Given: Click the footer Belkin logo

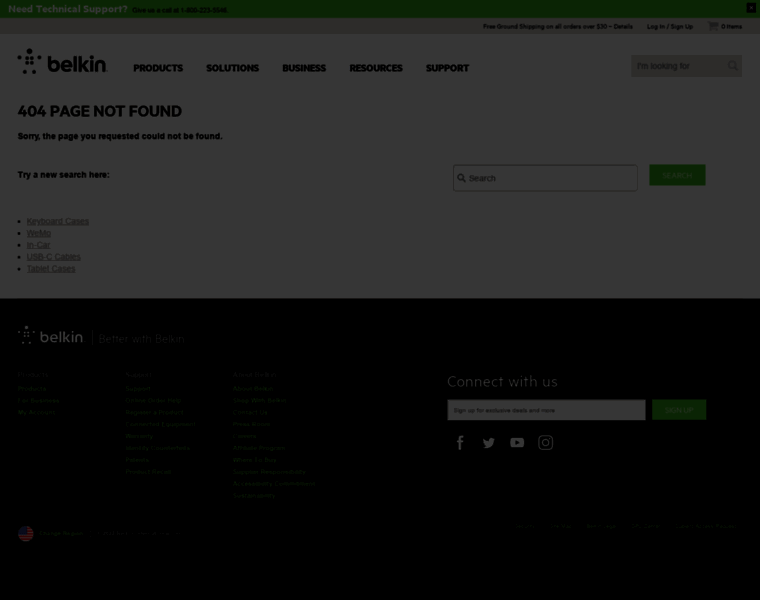Looking at the screenshot, I should click(50, 335).
